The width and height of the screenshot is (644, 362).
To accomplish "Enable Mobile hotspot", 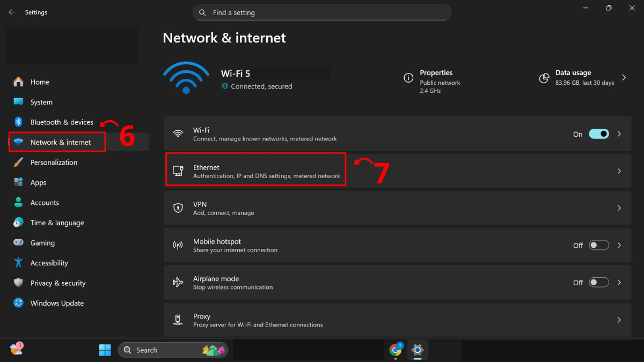I will pos(598,245).
